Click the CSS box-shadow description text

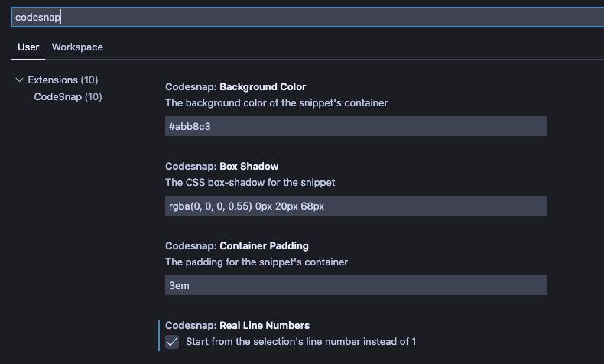click(250, 183)
